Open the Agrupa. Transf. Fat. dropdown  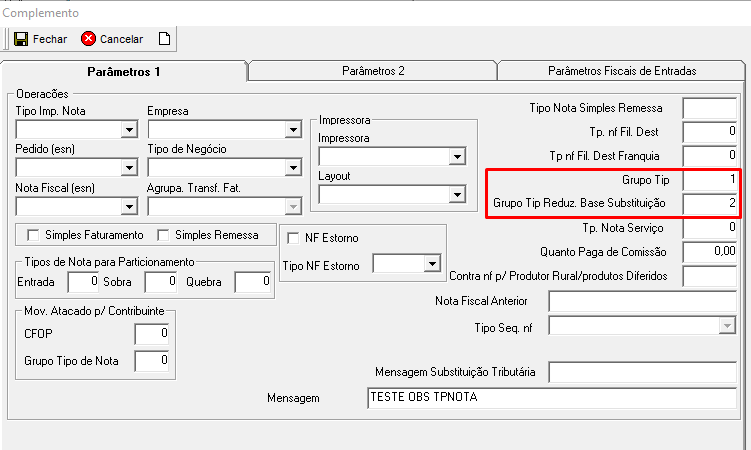293,207
